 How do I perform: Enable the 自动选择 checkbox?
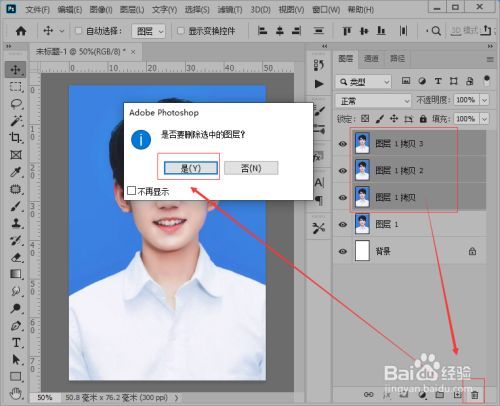(x=78, y=31)
